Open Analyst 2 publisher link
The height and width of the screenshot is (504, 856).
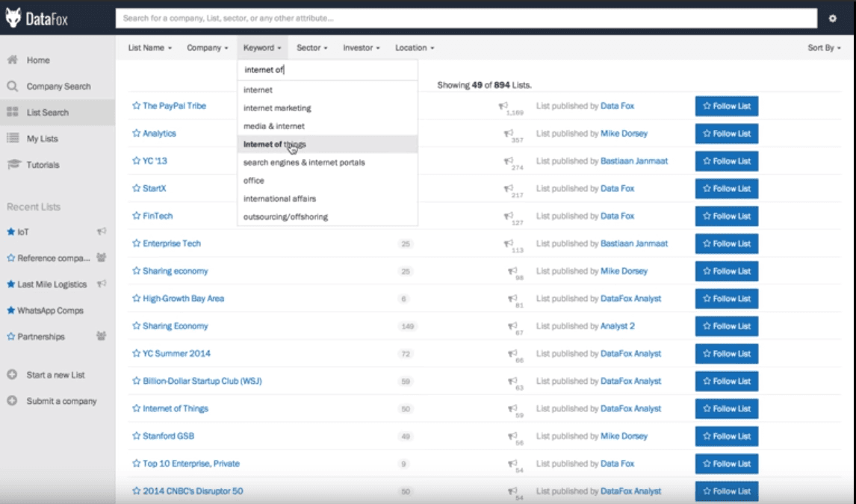(x=618, y=326)
